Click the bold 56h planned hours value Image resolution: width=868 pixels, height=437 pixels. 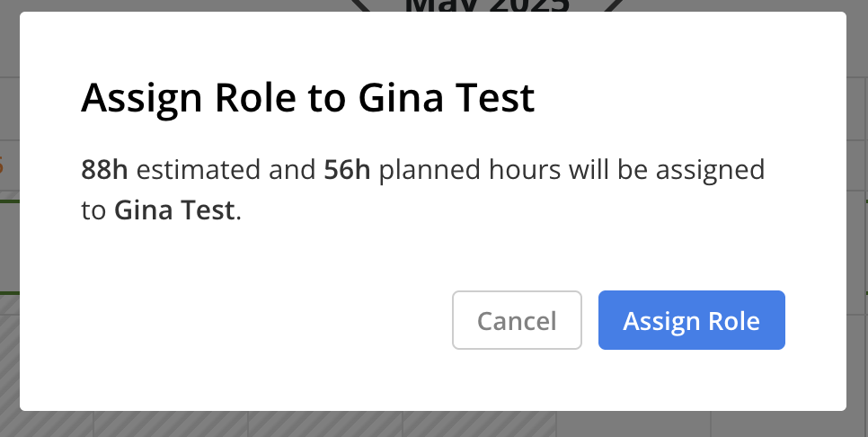347,169
